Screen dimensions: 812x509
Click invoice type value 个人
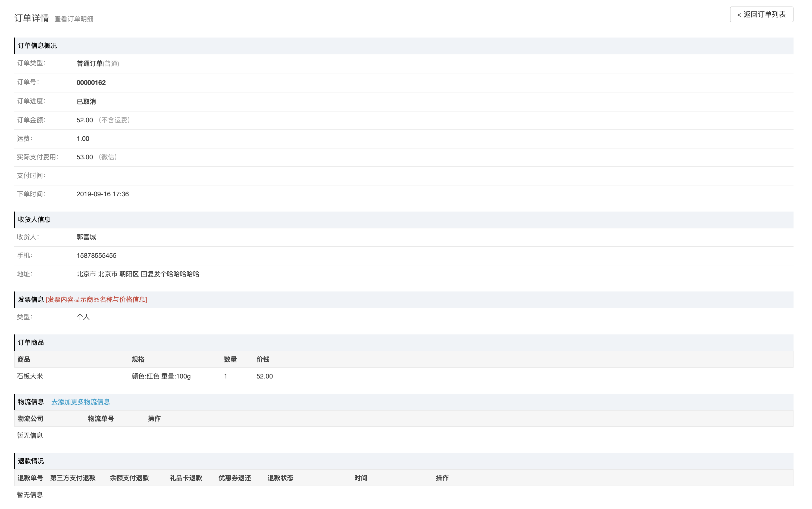[x=83, y=317]
